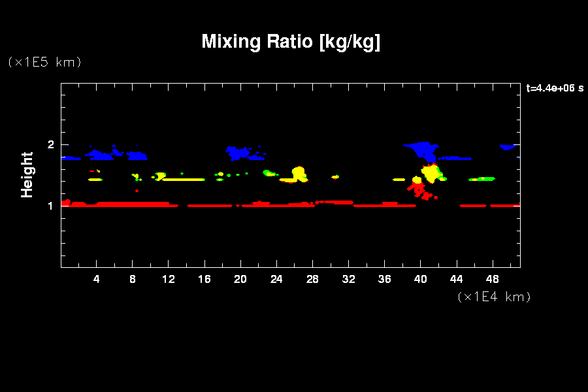Click the red cluster near x=40
588x392 pixels.
(418, 189)
